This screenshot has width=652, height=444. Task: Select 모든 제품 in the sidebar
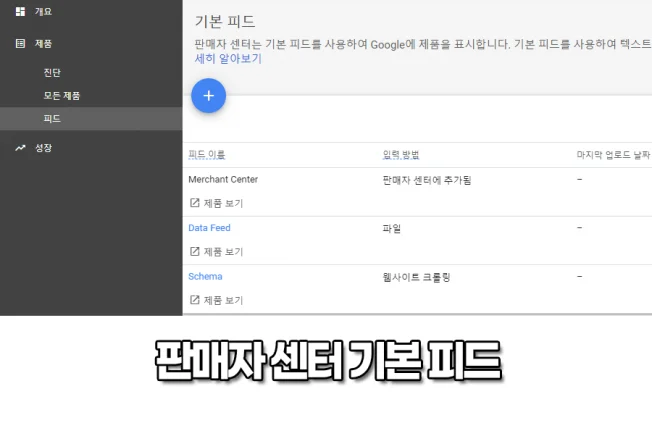point(62,95)
